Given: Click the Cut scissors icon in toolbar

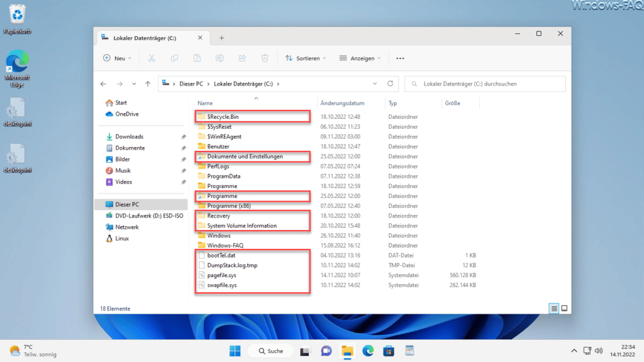Looking at the screenshot, I should coord(152,58).
